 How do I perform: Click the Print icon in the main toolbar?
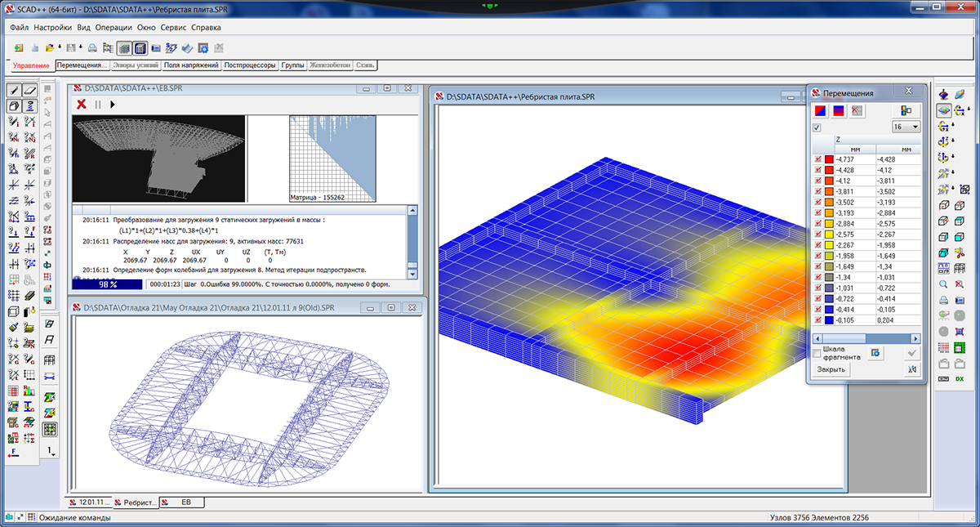[92, 48]
